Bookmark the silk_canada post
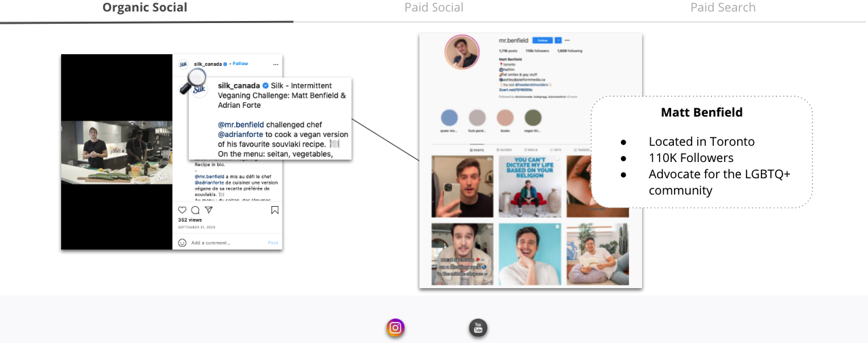Viewport: 868px width, 343px height. [275, 210]
